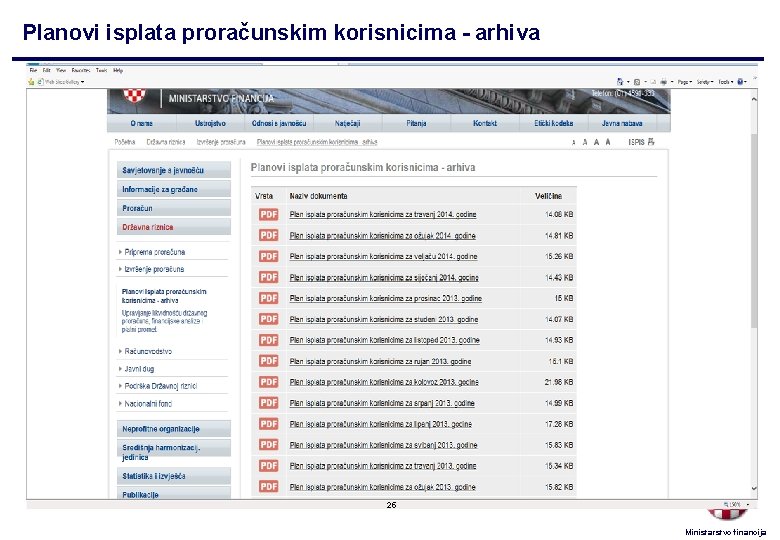Screen dimensions: 780x540
Task: Open plan link for prosinac 2013
Action: click(386, 298)
